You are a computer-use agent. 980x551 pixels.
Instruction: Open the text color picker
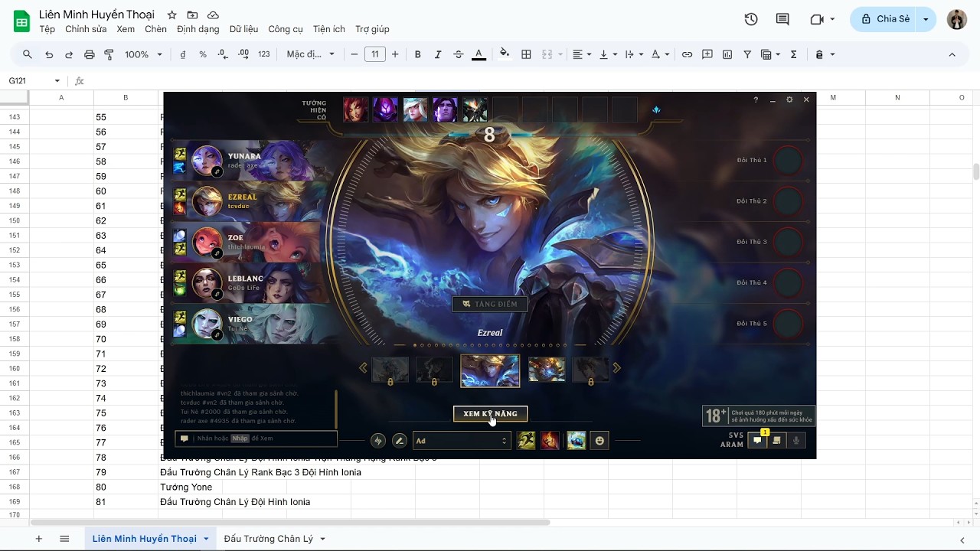point(479,54)
